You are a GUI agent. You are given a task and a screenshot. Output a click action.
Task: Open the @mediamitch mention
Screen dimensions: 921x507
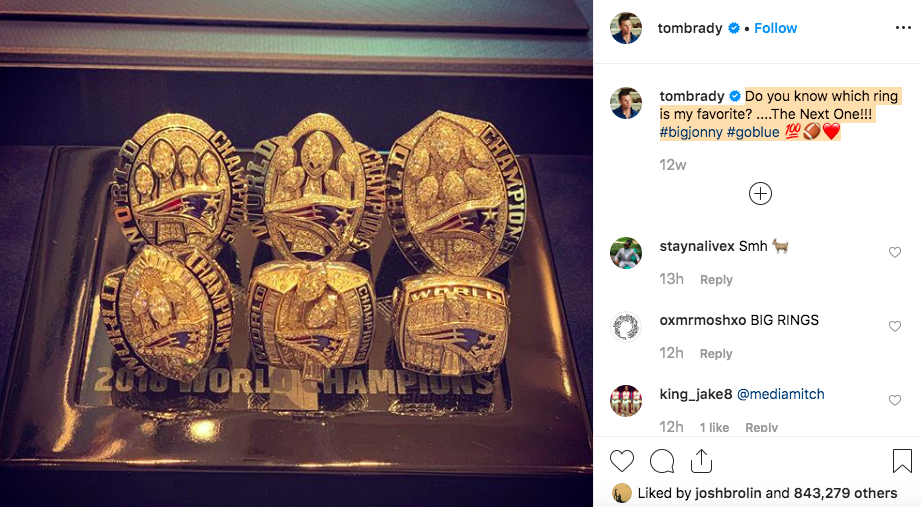pyautogui.click(x=781, y=394)
